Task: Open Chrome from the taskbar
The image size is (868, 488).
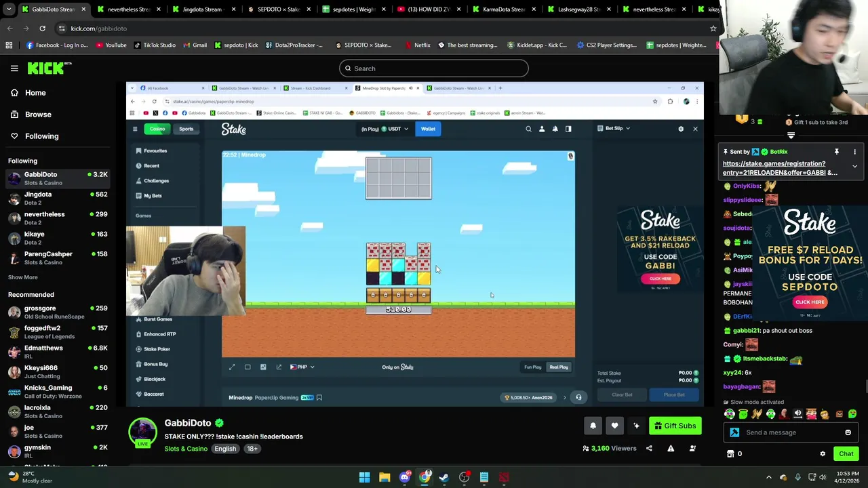Action: point(425,477)
